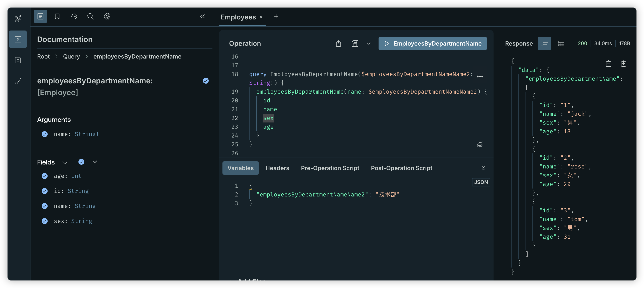Click the share operation icon
Viewport: 644px width, 288px height.
(338, 43)
